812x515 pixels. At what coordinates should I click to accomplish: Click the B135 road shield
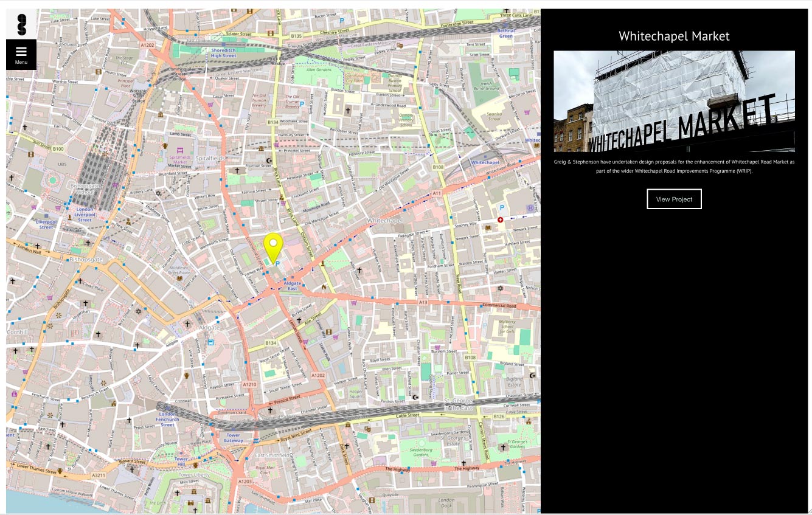point(296,36)
